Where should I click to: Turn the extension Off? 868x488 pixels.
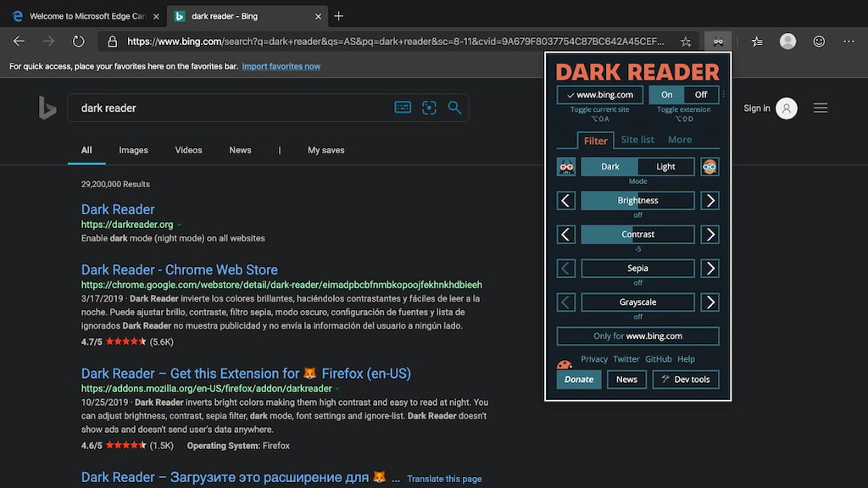pos(701,94)
